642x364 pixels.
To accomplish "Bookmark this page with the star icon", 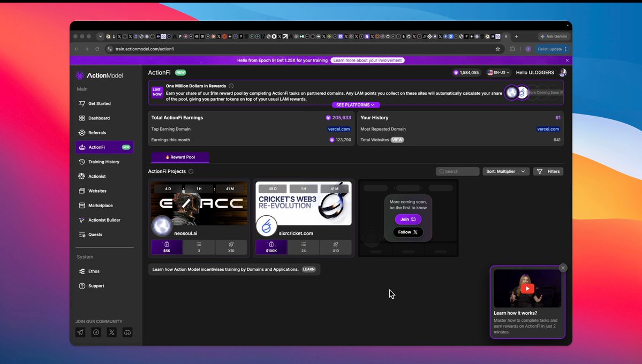I will (x=498, y=49).
